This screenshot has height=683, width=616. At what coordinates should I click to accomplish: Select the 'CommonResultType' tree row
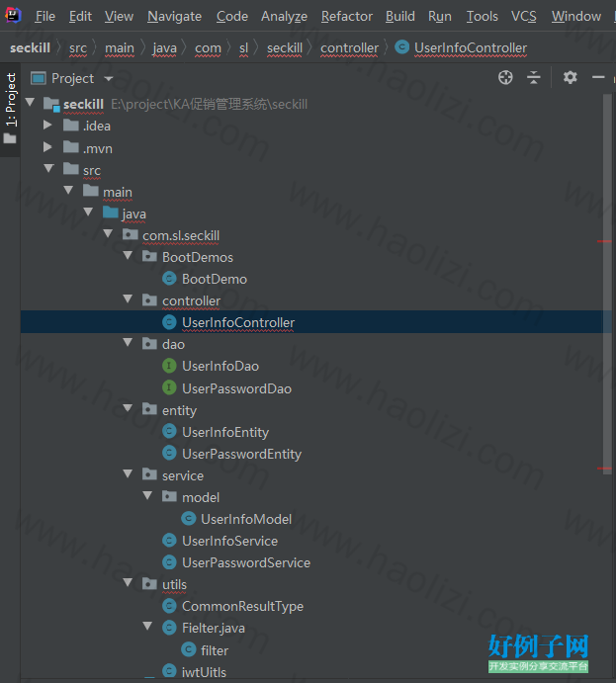[x=315, y=606]
